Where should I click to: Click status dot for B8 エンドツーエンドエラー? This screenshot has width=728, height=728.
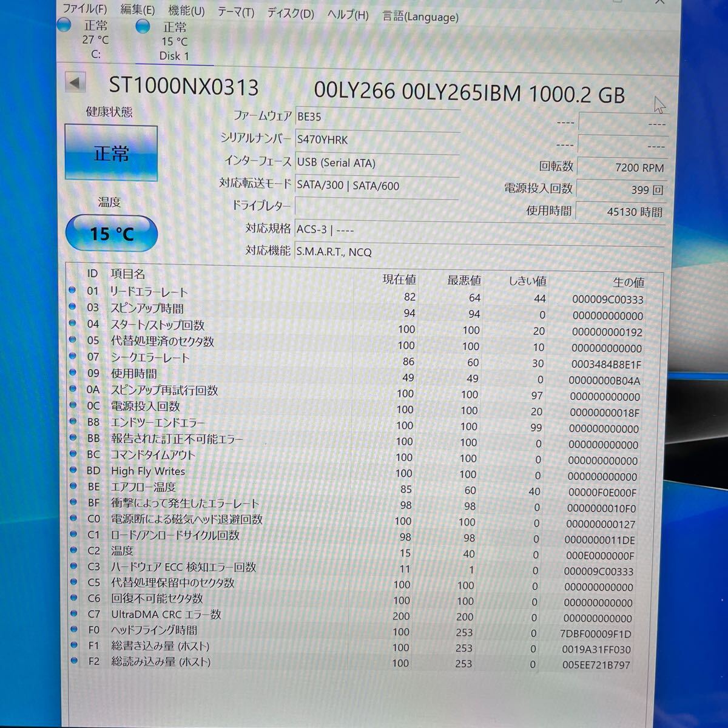click(73, 421)
